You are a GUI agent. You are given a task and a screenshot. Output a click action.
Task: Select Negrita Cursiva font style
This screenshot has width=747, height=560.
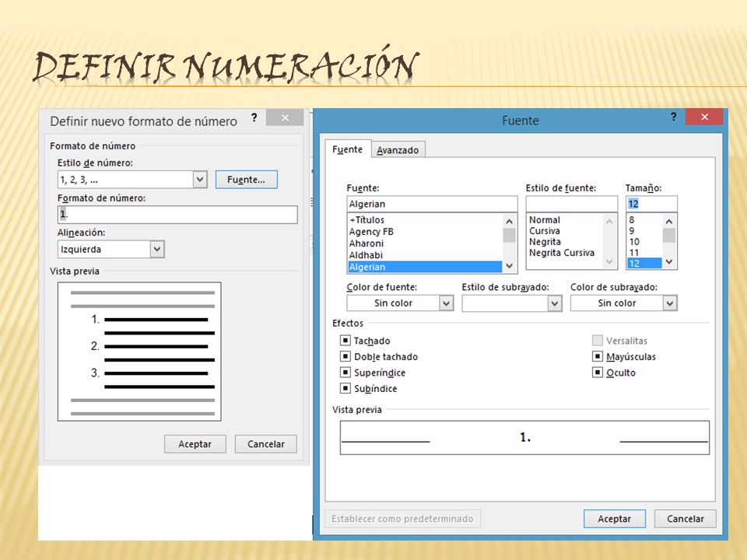click(x=562, y=253)
